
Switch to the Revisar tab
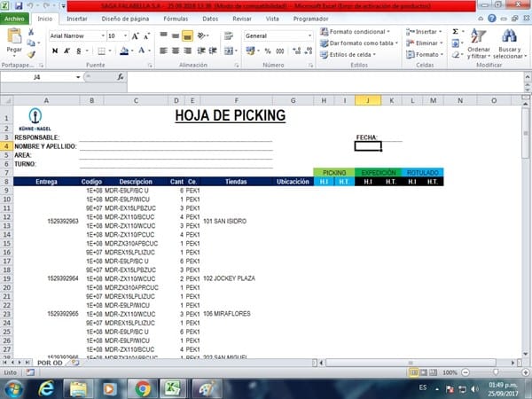[242, 19]
